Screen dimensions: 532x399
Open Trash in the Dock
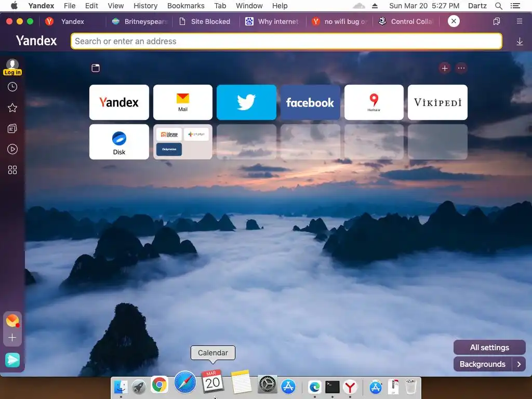point(411,387)
